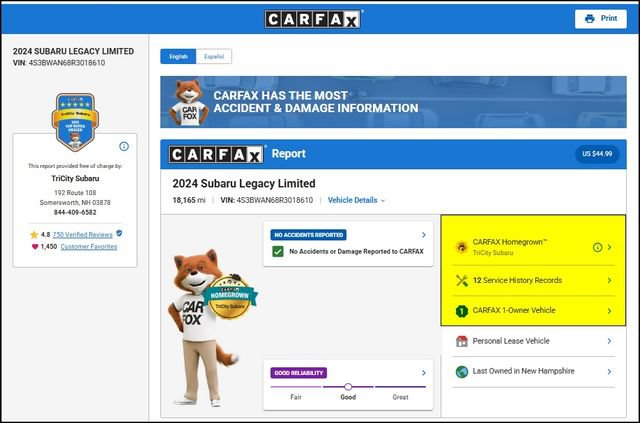Screen dimensions: 640x423
Task: Click the GOOD RELIABILITY badge
Action: click(x=298, y=373)
